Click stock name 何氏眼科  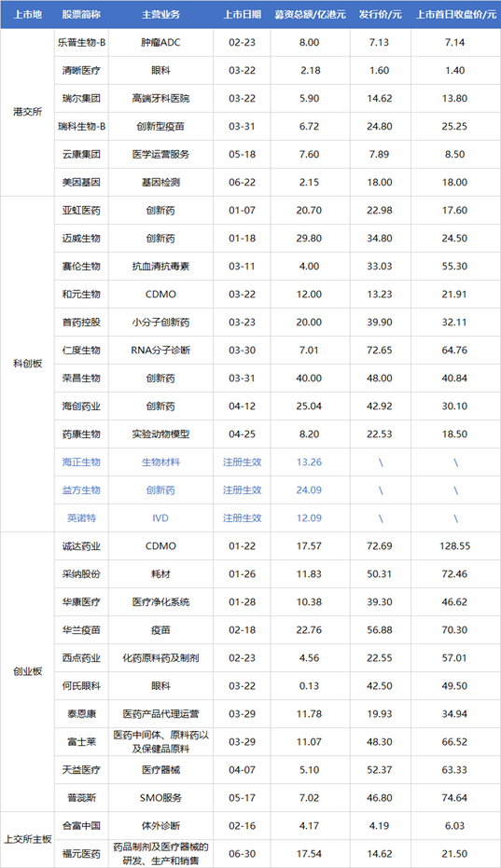point(81,686)
